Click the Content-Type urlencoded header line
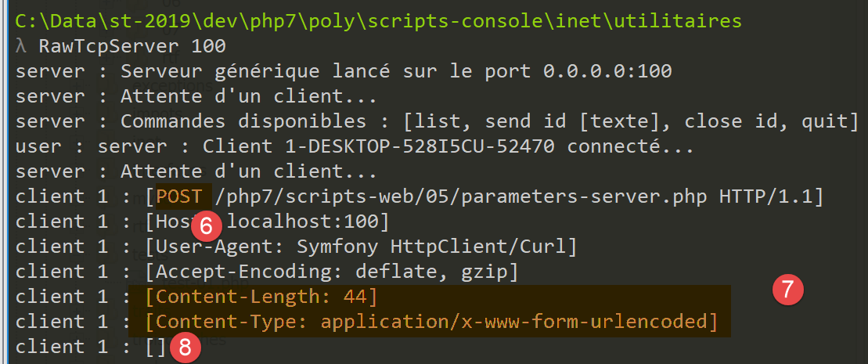 (x=431, y=322)
